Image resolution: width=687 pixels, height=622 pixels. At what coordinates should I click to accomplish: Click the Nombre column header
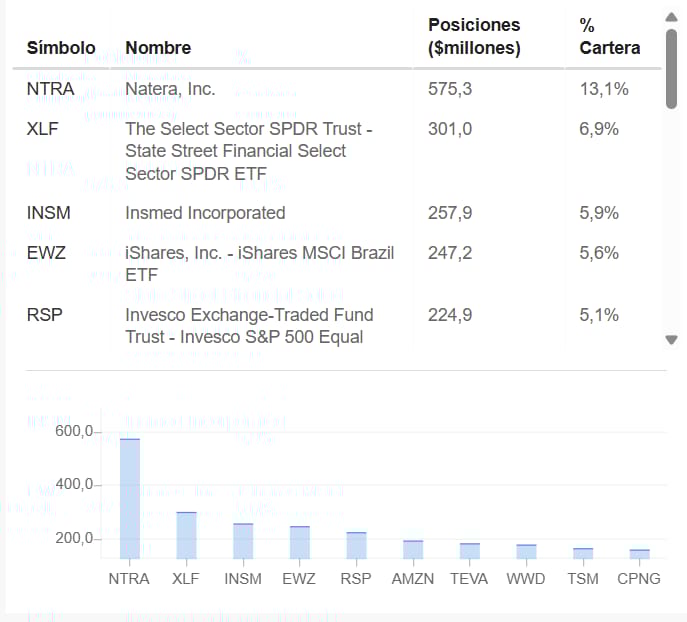[158, 47]
